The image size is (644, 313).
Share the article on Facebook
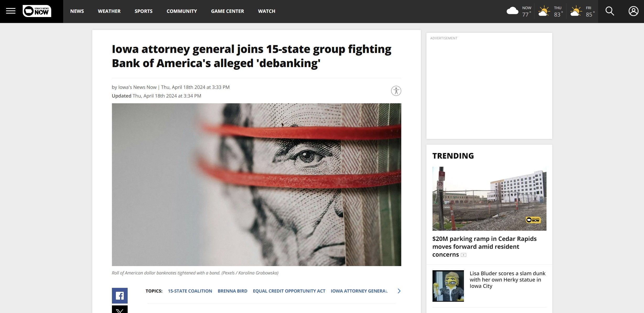point(120,296)
